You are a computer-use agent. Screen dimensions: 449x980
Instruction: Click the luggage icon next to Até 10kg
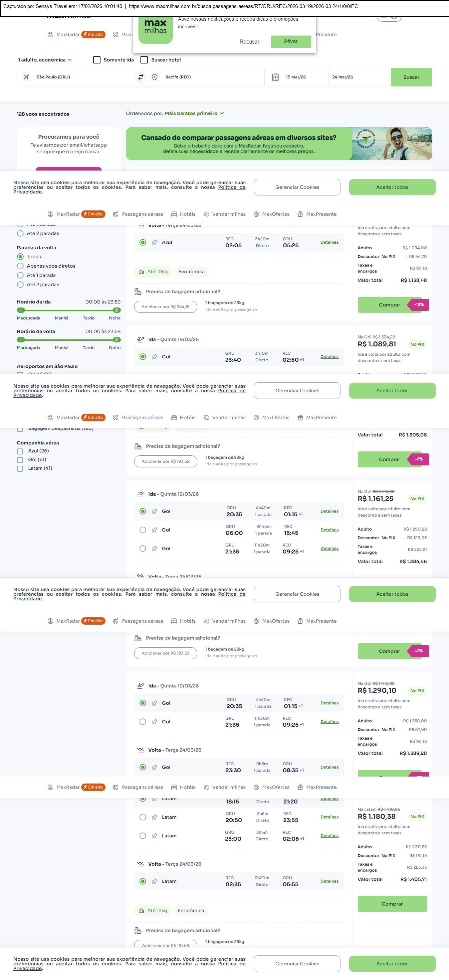(x=141, y=272)
